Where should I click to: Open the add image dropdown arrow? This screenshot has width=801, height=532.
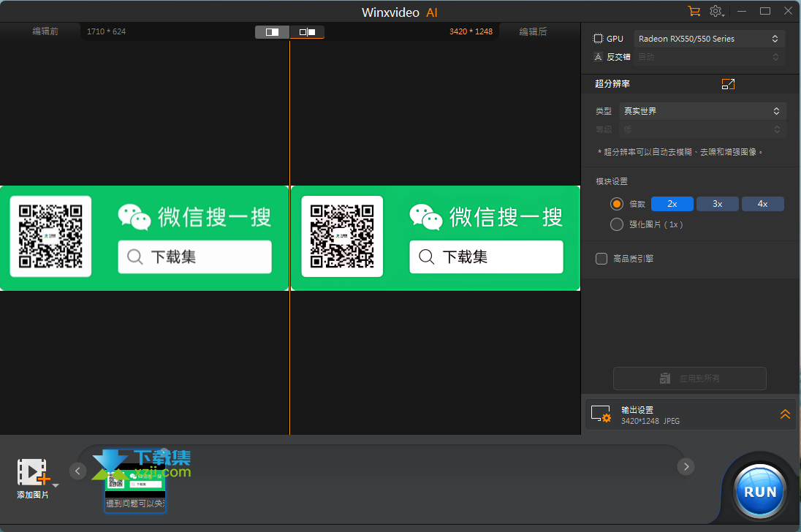(56, 485)
